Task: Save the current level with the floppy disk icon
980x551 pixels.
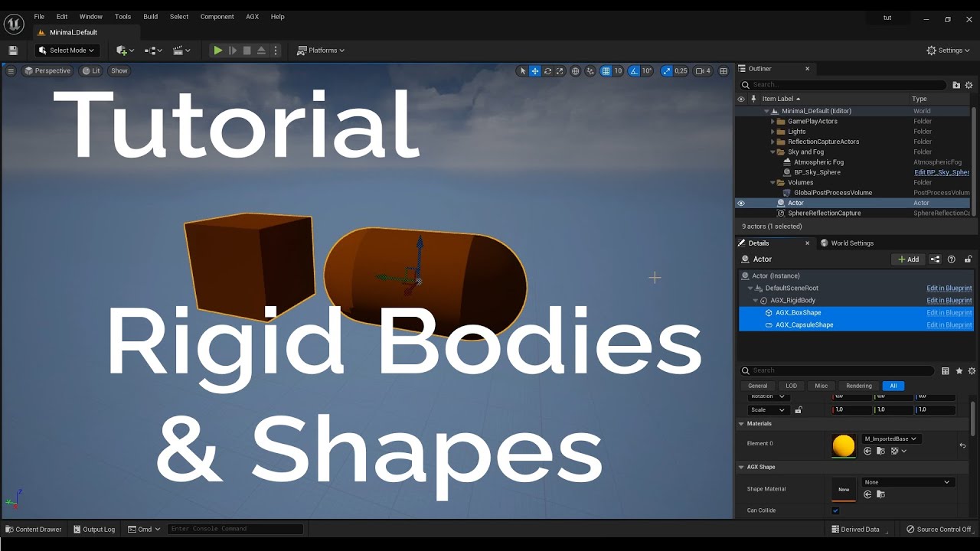Action: (13, 51)
